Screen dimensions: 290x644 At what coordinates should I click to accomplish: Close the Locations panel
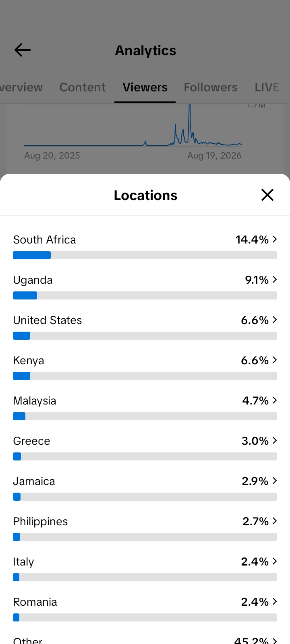click(267, 195)
